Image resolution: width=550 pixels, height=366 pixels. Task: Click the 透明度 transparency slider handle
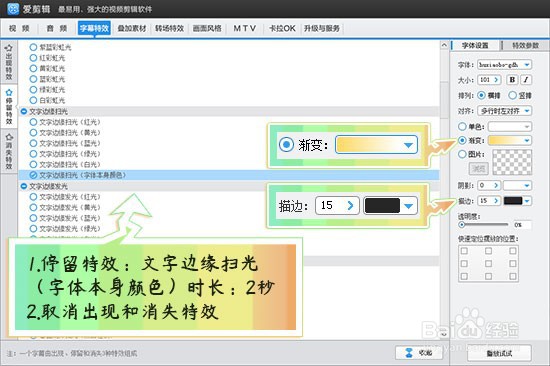pyautogui.click(x=462, y=224)
